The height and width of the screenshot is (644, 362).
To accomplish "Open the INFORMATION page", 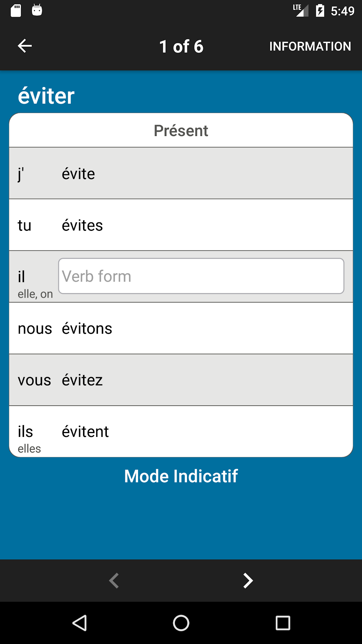I will 310,46.
